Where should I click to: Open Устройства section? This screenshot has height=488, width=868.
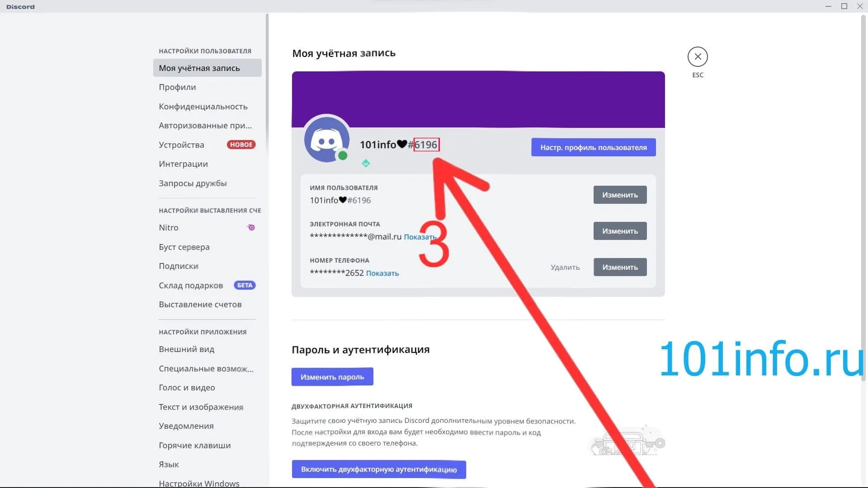tap(207, 145)
